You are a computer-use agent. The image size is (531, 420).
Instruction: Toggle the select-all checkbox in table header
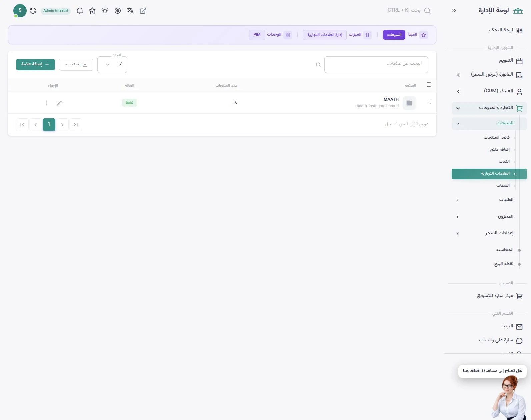[429, 85]
